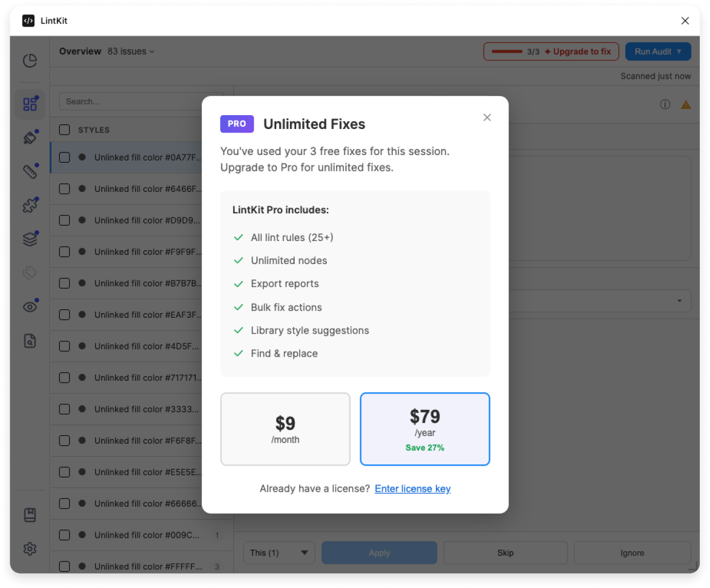The width and height of the screenshot is (710, 588).
Task: Click the Skip button
Action: coord(505,553)
